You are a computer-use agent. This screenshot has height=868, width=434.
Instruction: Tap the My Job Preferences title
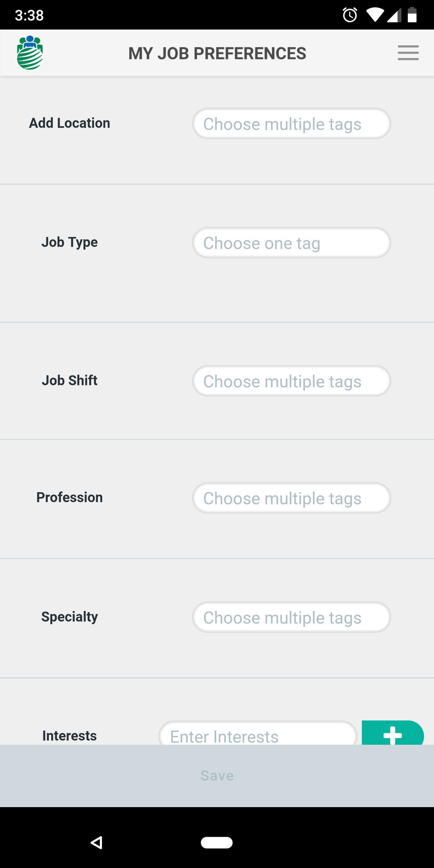(217, 53)
